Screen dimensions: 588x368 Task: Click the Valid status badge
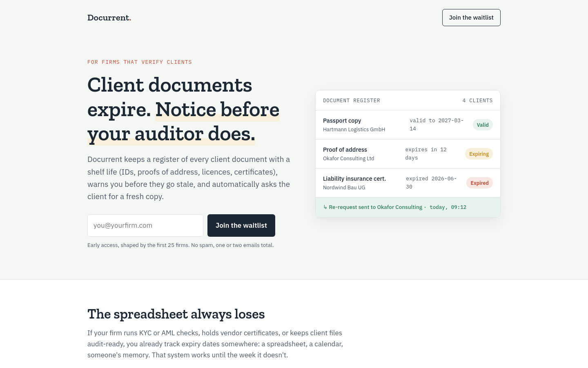coord(483,125)
